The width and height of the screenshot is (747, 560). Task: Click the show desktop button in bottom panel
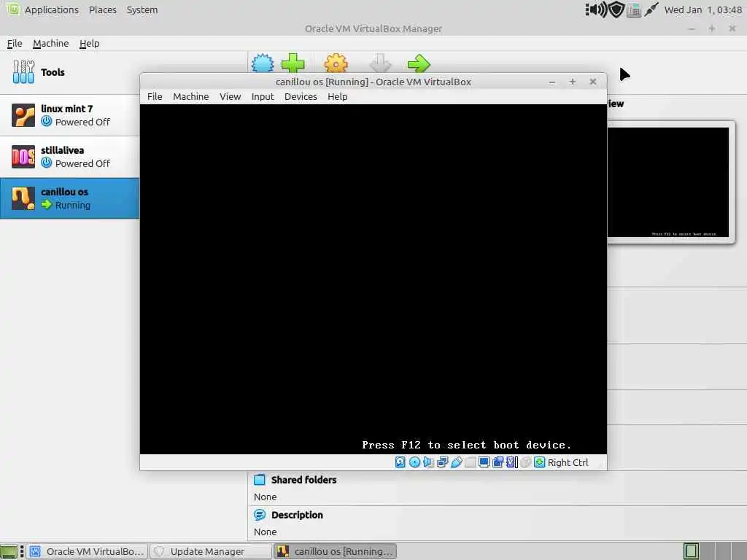9,551
